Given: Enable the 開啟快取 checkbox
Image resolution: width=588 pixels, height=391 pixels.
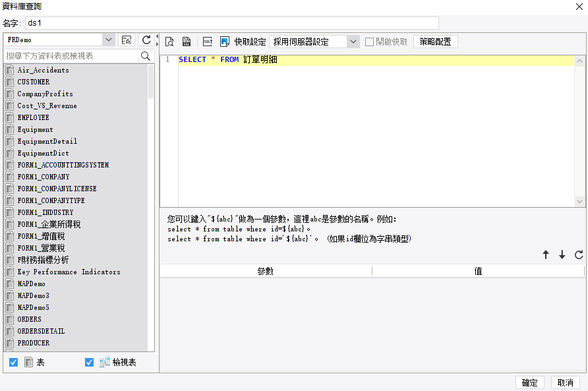Looking at the screenshot, I should click(x=369, y=42).
